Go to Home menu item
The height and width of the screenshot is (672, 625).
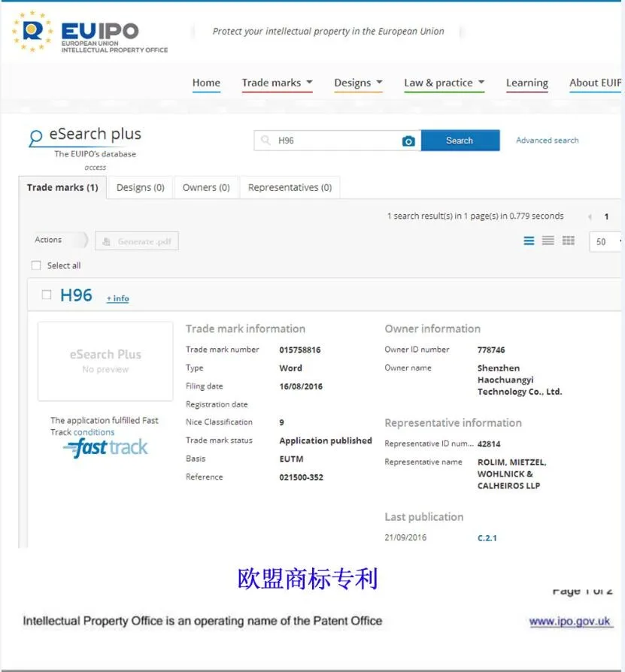(206, 83)
